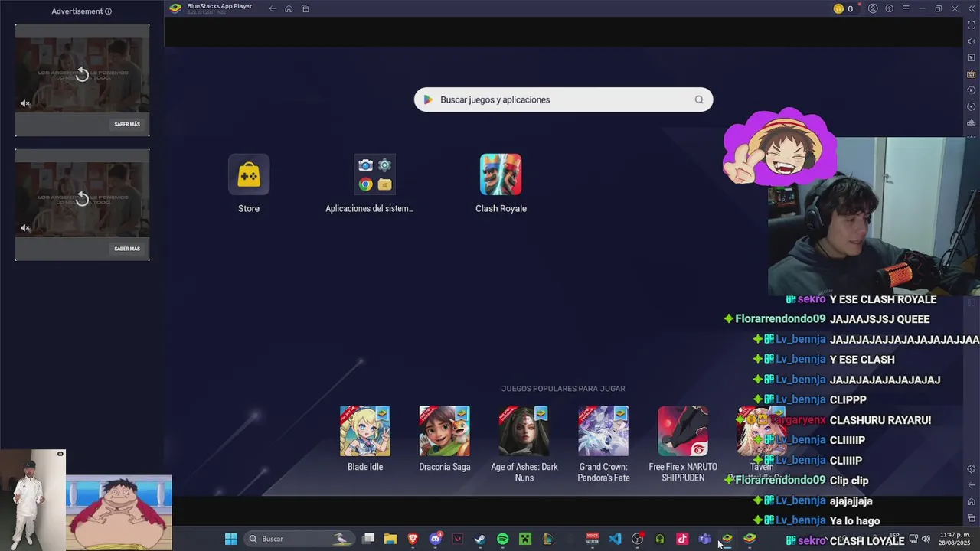Click SABER MÁS on the upper advertisement
This screenshot has width=980, height=551.
tap(127, 124)
